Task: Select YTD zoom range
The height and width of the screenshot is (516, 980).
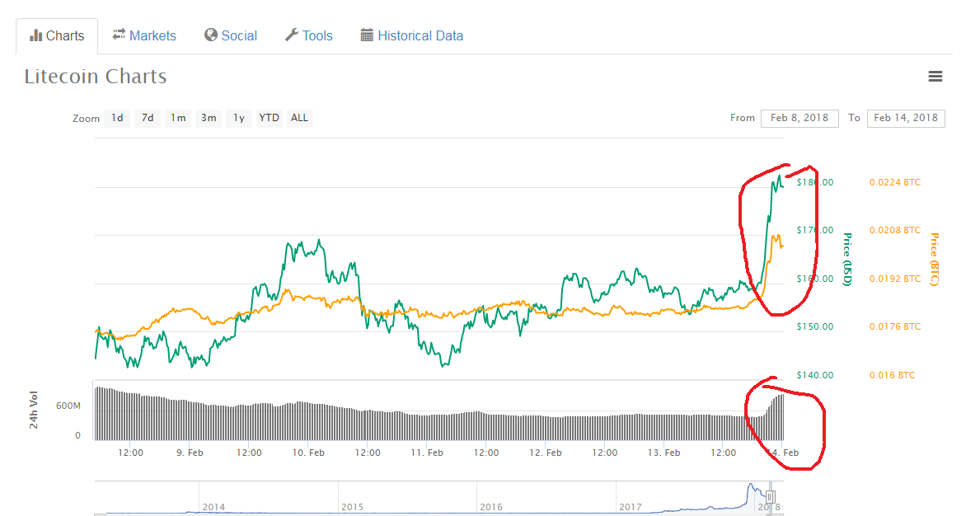Action: point(270,118)
